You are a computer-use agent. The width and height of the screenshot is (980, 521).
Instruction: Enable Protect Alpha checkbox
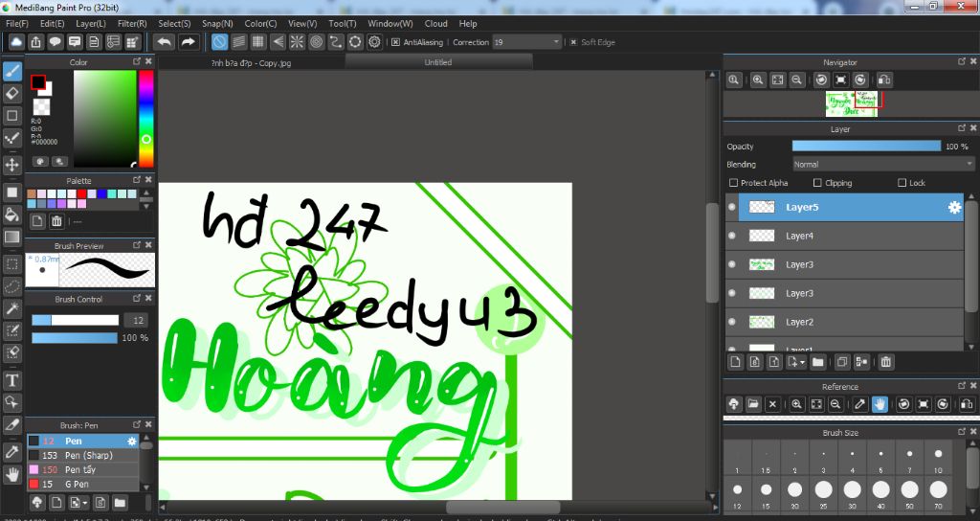pos(734,183)
